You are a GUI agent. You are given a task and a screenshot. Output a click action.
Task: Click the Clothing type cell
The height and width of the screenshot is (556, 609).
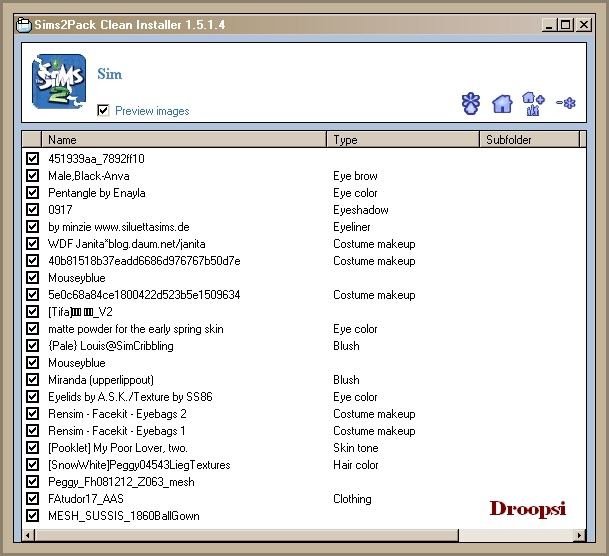point(352,499)
